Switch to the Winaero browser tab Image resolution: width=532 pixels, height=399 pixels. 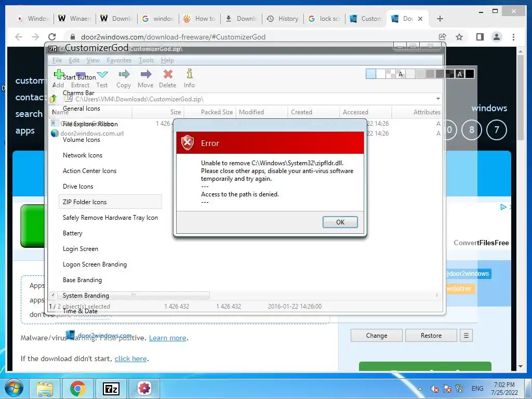coord(75,19)
